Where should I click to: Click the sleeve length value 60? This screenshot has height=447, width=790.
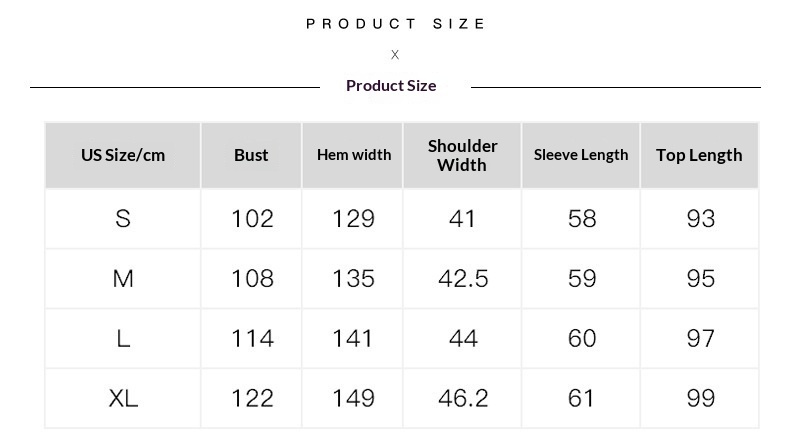582,339
